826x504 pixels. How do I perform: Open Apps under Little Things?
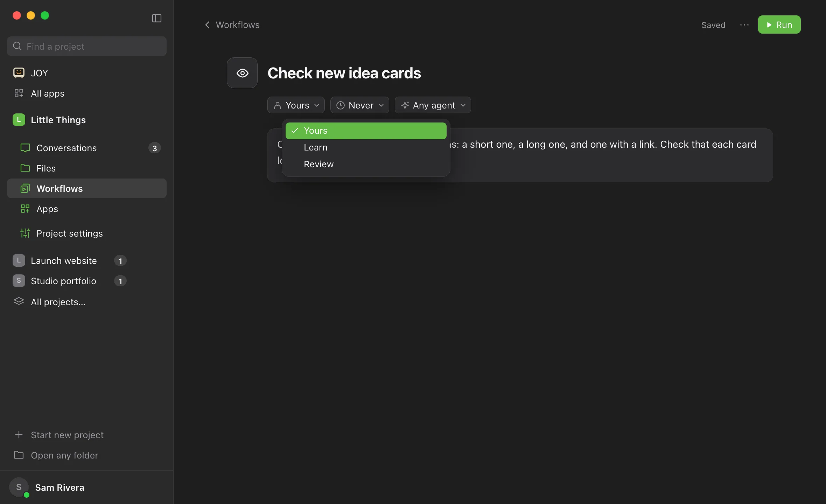pos(87,209)
